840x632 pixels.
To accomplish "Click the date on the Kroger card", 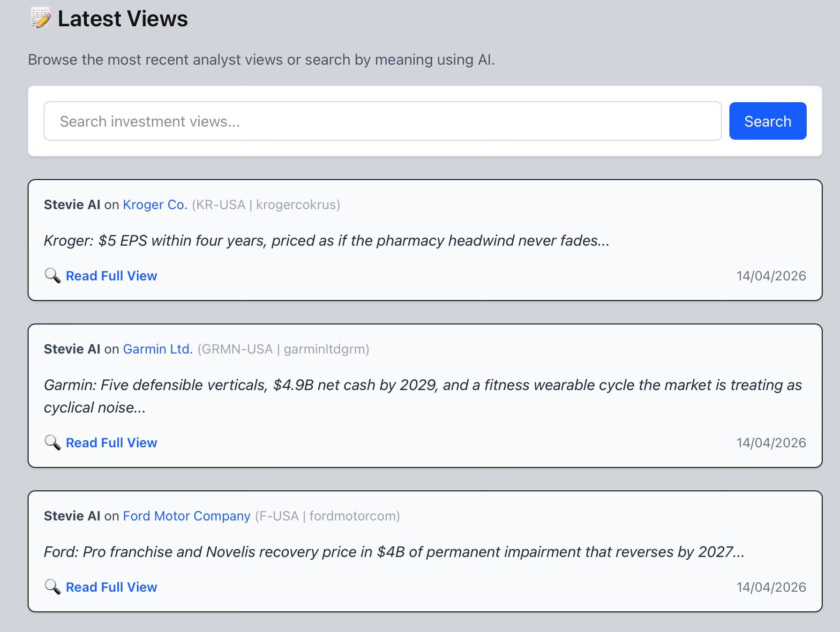I will pos(771,276).
